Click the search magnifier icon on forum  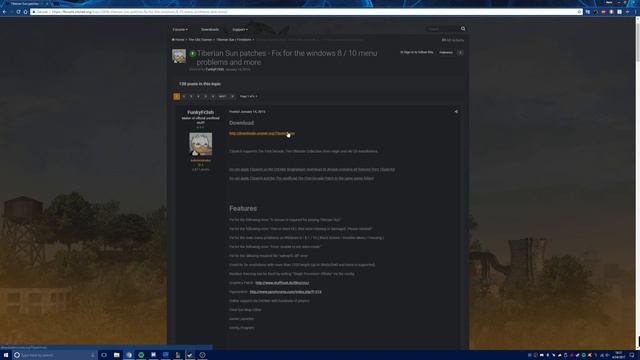(x=463, y=29)
